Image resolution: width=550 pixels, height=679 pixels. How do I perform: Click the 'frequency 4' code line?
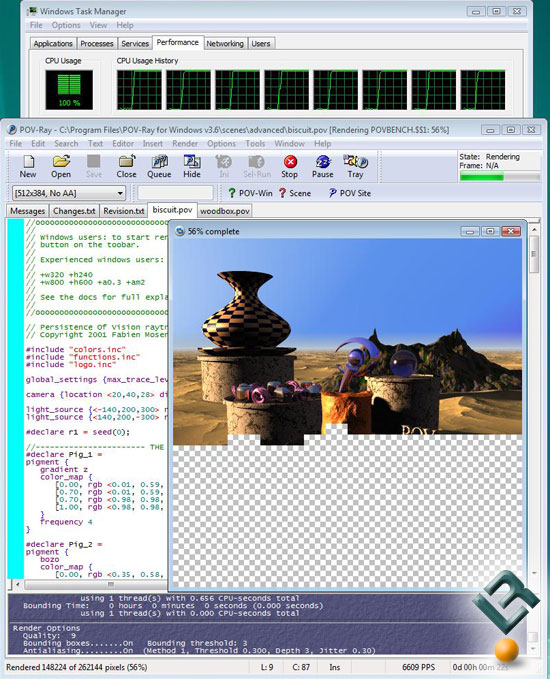coord(66,522)
